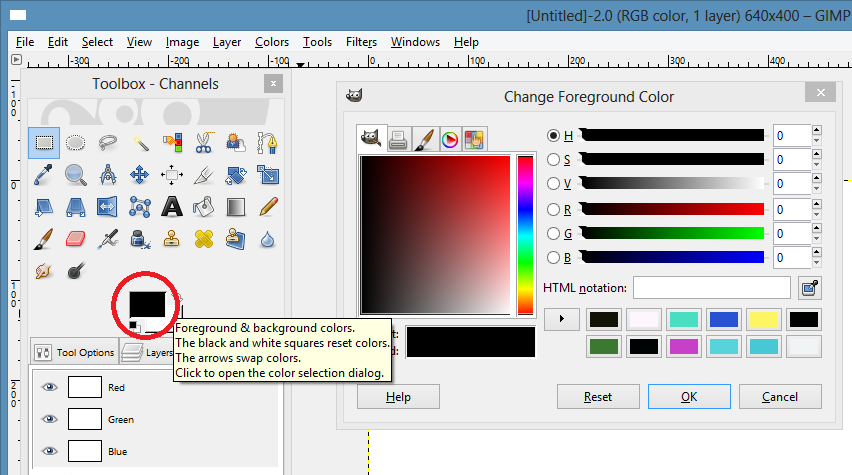Toggle visibility of the Blue channel

pyautogui.click(x=49, y=451)
